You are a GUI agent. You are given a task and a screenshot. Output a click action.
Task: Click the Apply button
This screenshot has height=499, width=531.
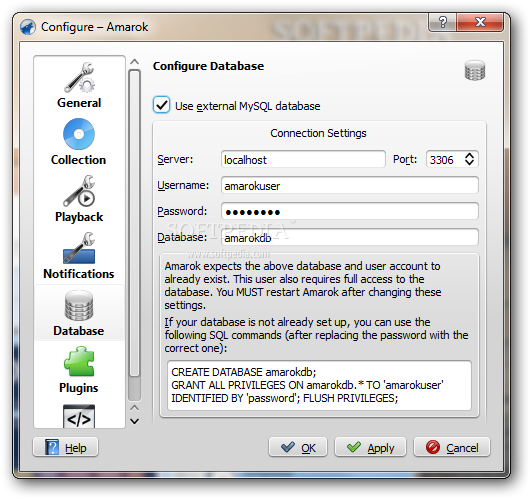click(x=370, y=447)
